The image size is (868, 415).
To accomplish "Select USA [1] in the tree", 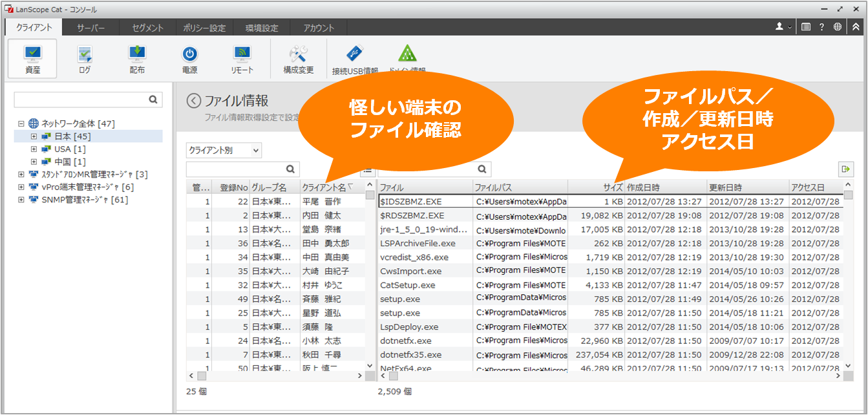I will coord(70,149).
